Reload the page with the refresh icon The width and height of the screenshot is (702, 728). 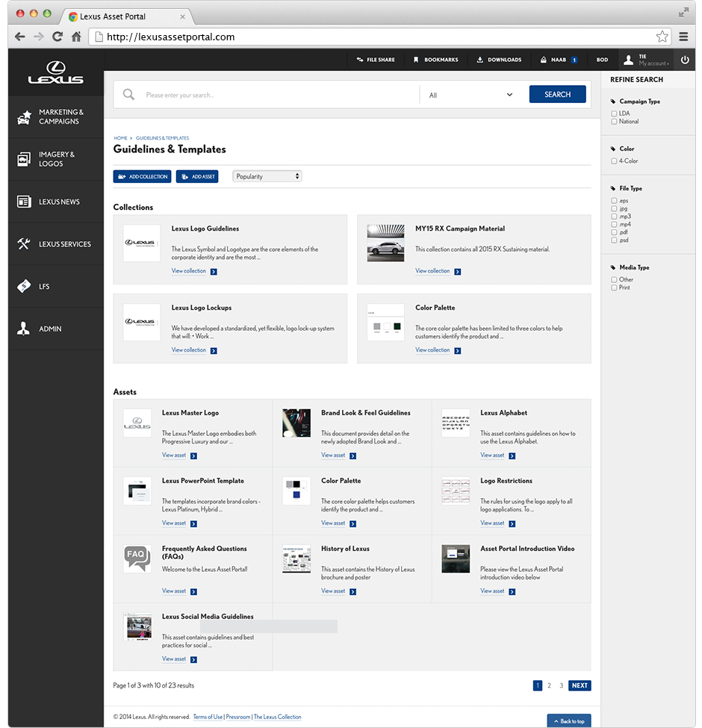58,37
